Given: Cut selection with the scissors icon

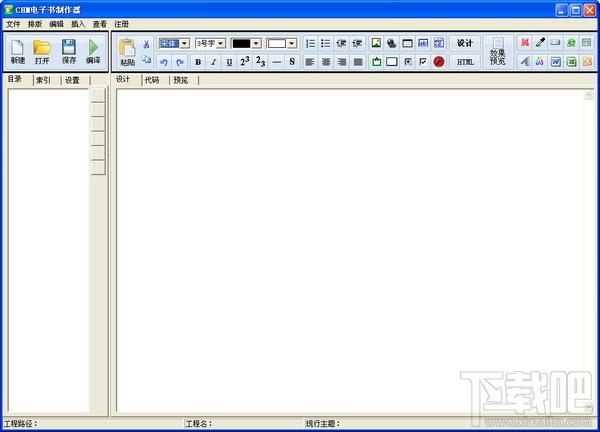Looking at the screenshot, I should [x=146, y=44].
